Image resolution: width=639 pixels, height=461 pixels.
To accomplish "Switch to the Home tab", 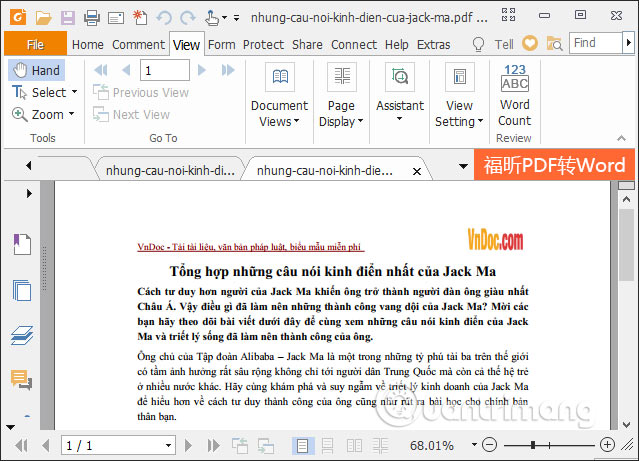I will pyautogui.click(x=88, y=44).
